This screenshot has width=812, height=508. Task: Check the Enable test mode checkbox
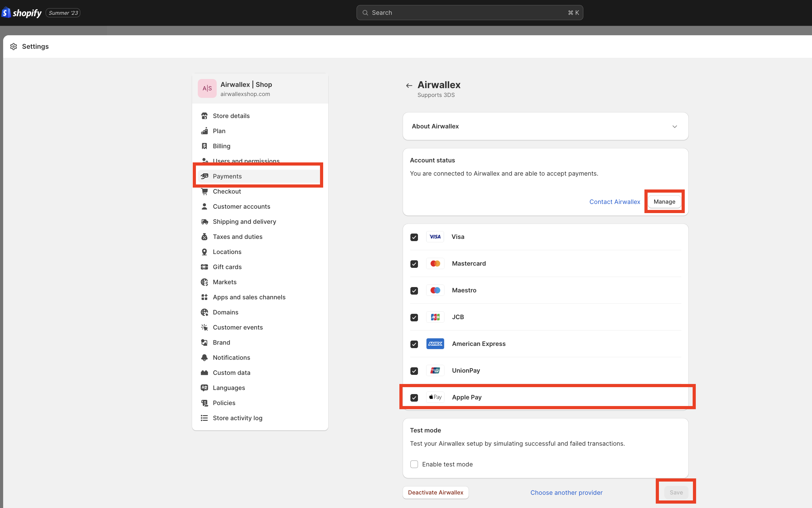pos(414,464)
